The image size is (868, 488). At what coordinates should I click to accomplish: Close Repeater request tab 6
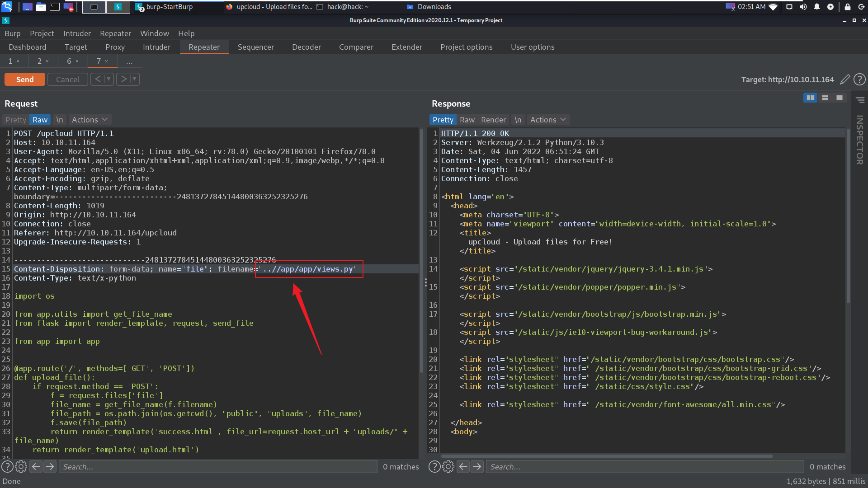tap(77, 61)
